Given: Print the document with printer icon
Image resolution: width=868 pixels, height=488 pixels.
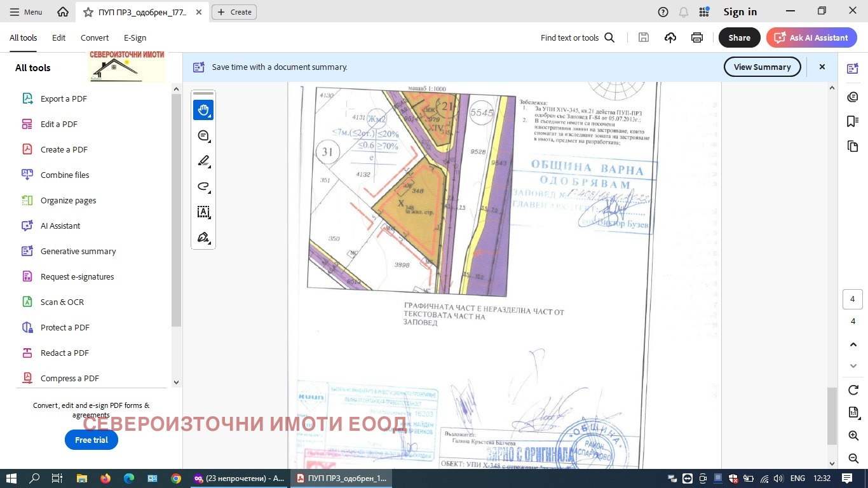Looking at the screenshot, I should 697,37.
